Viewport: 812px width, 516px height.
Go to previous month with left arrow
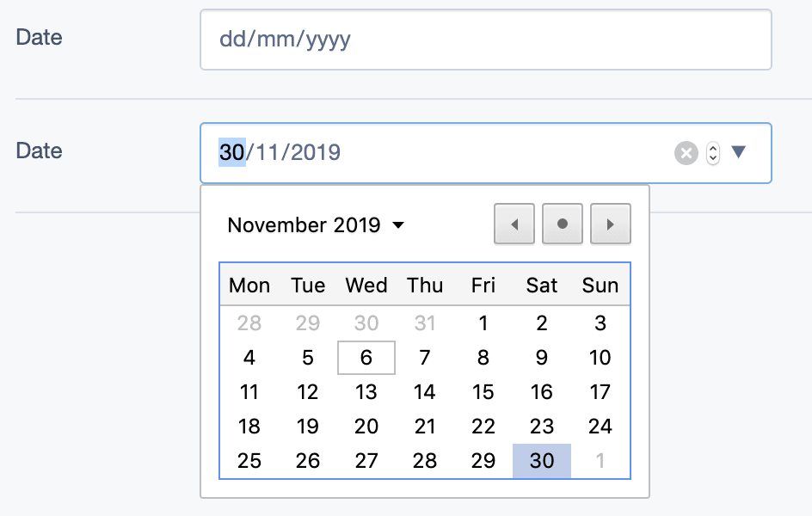click(x=514, y=224)
